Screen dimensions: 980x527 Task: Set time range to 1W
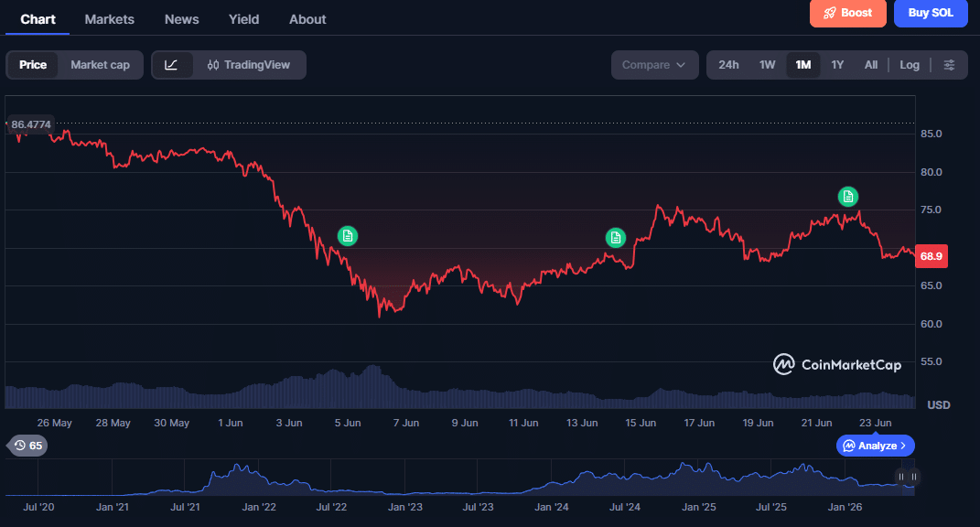767,65
